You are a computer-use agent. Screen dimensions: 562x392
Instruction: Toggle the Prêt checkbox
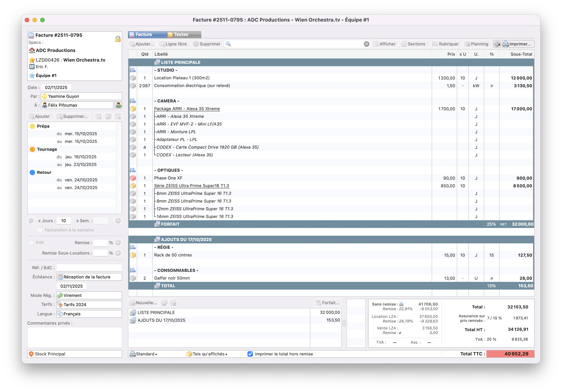click(x=31, y=243)
